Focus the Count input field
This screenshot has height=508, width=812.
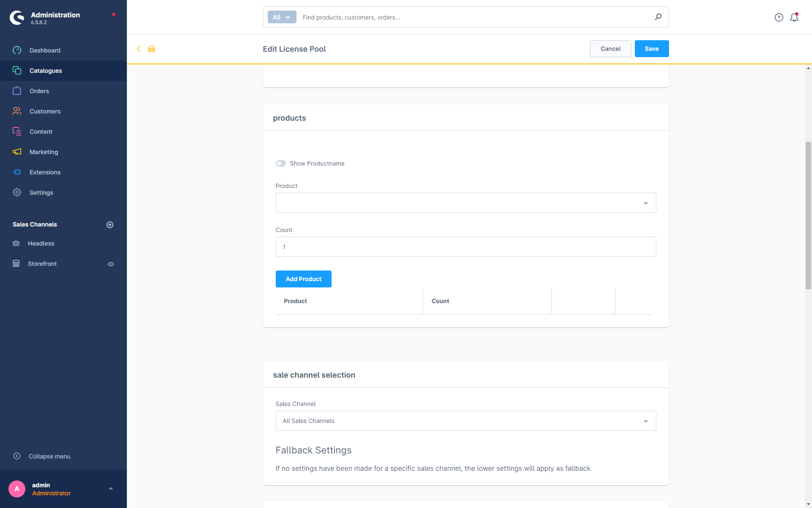click(x=466, y=247)
